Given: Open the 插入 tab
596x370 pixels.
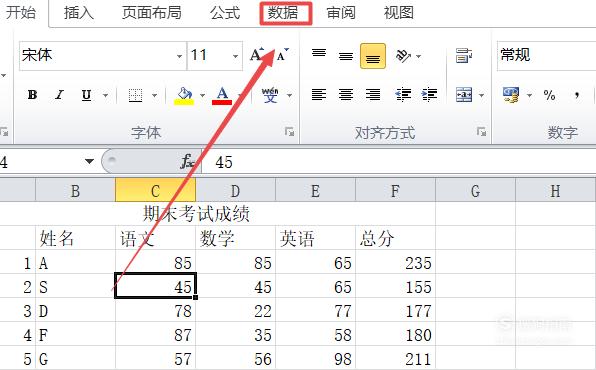Looking at the screenshot, I should pyautogui.click(x=79, y=13).
